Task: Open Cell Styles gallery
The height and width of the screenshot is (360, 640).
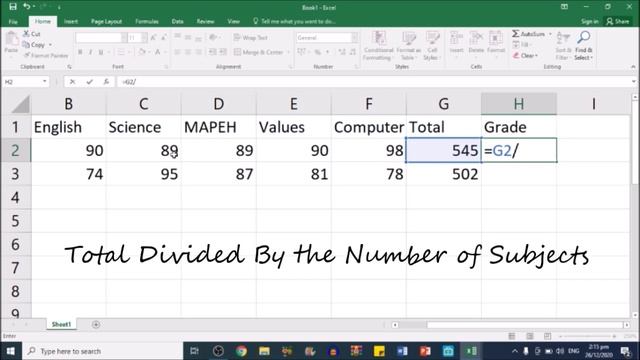Action: [x=432, y=46]
